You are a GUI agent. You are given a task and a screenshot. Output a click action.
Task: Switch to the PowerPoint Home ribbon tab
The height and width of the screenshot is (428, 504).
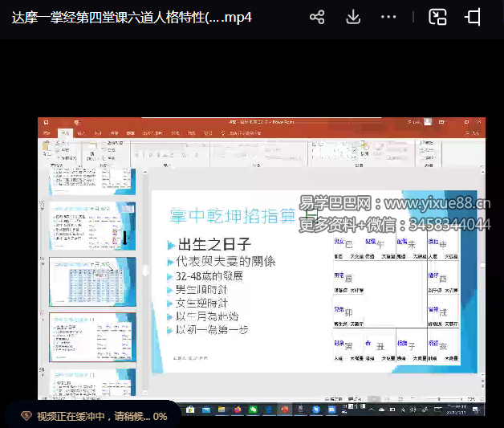pos(65,132)
